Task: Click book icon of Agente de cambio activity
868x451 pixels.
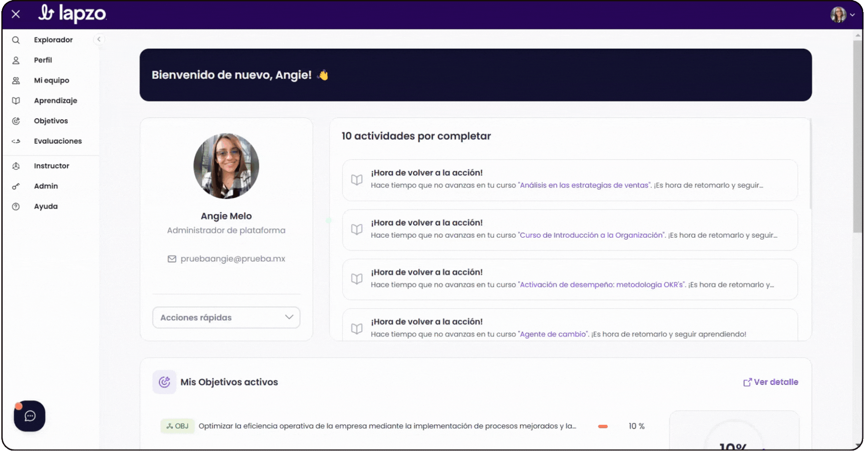Action: [x=357, y=329]
